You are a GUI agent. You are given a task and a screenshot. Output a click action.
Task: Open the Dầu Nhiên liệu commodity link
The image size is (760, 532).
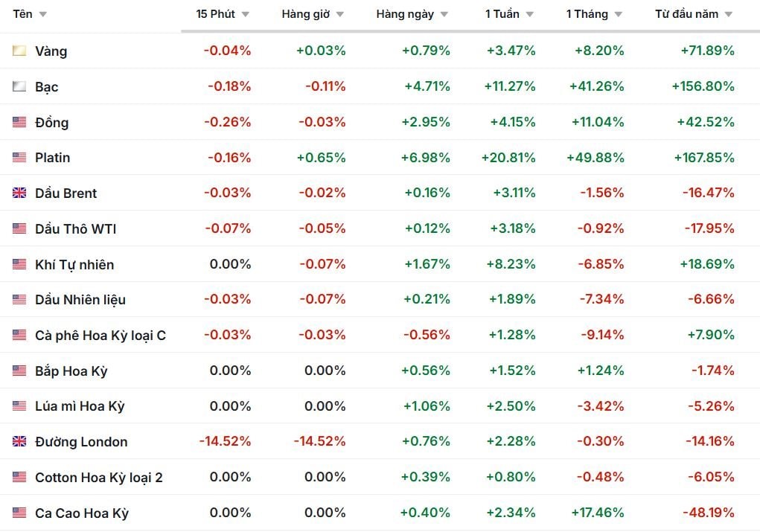coord(80,300)
